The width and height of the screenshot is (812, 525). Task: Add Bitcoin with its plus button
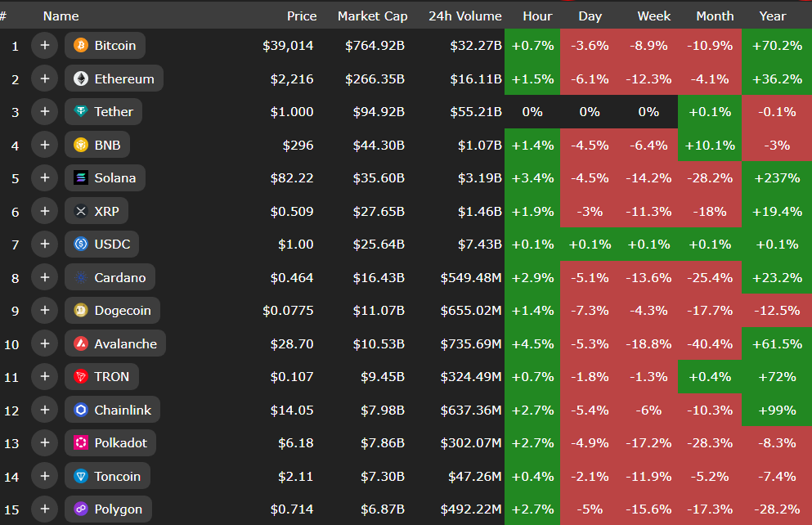[44, 46]
